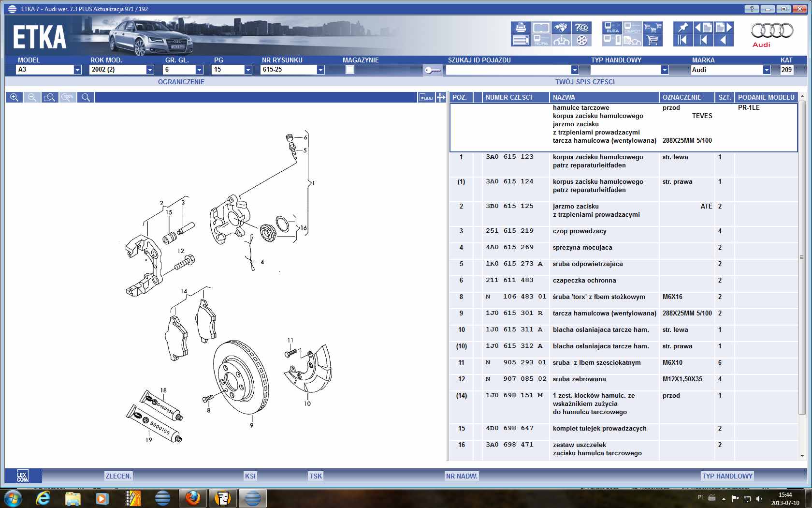Open the MARKA dropdown showing Audi
Screen dimensions: 812x508
click(x=767, y=70)
